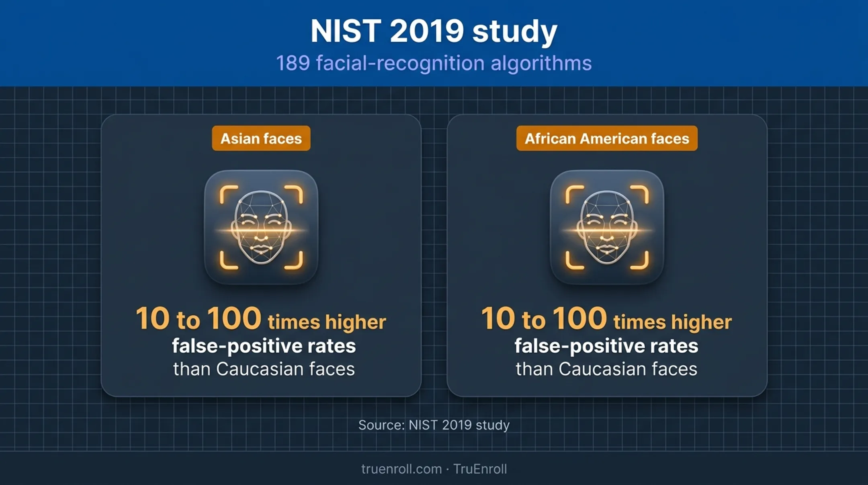868x485 pixels.
Task: Click 'than Caucasian faces' in Asian faces card
Action: coord(264,369)
